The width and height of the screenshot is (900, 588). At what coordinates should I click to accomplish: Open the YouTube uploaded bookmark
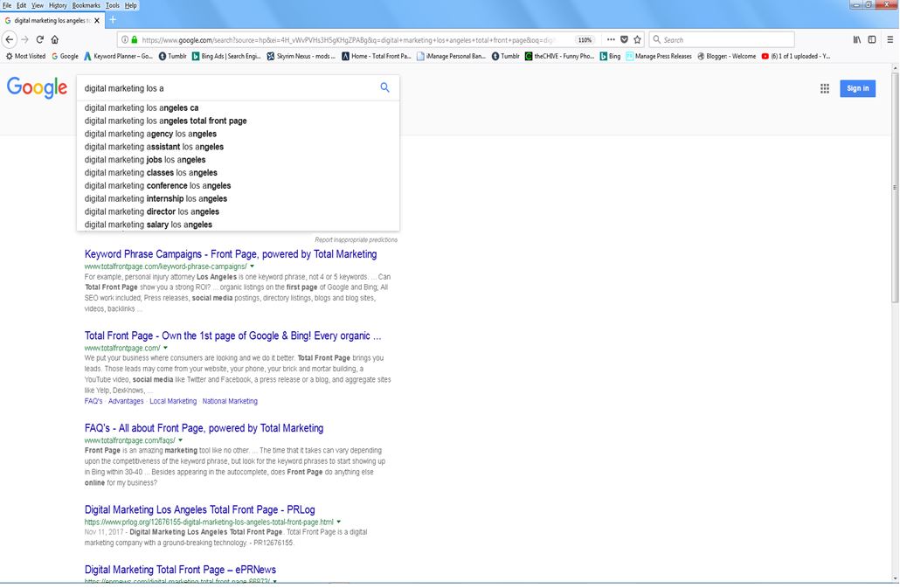pyautogui.click(x=795, y=56)
